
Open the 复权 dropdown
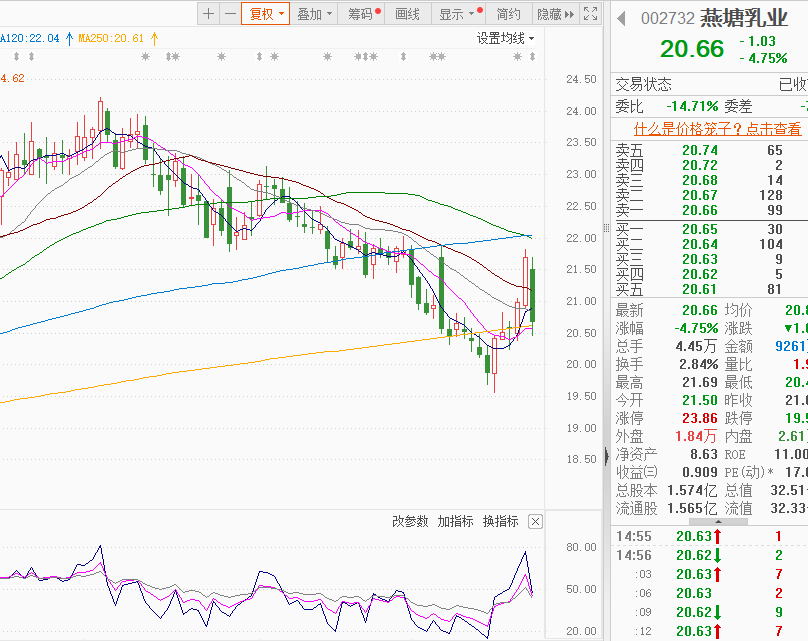266,14
